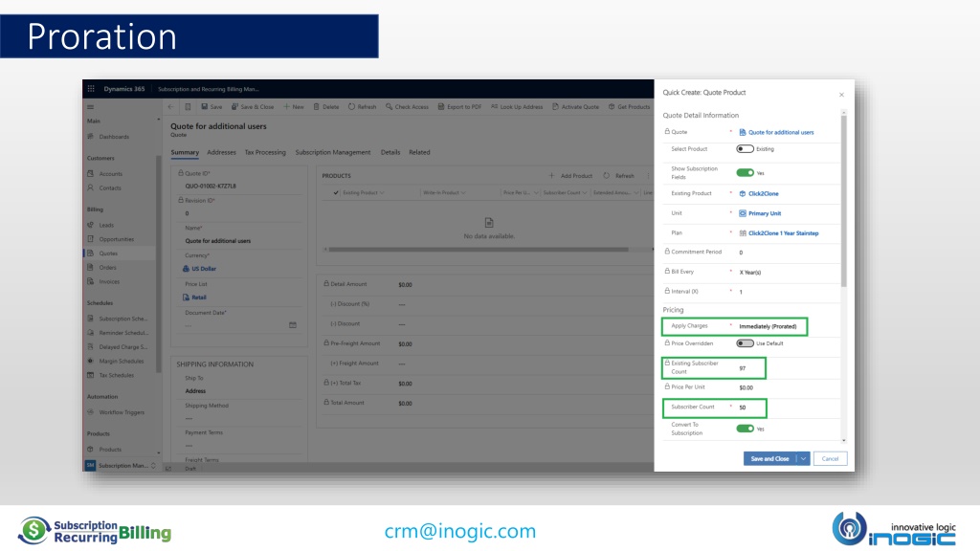The height and width of the screenshot is (551, 980).
Task: Click Save & Close in the toolbar
Action: pos(253,107)
